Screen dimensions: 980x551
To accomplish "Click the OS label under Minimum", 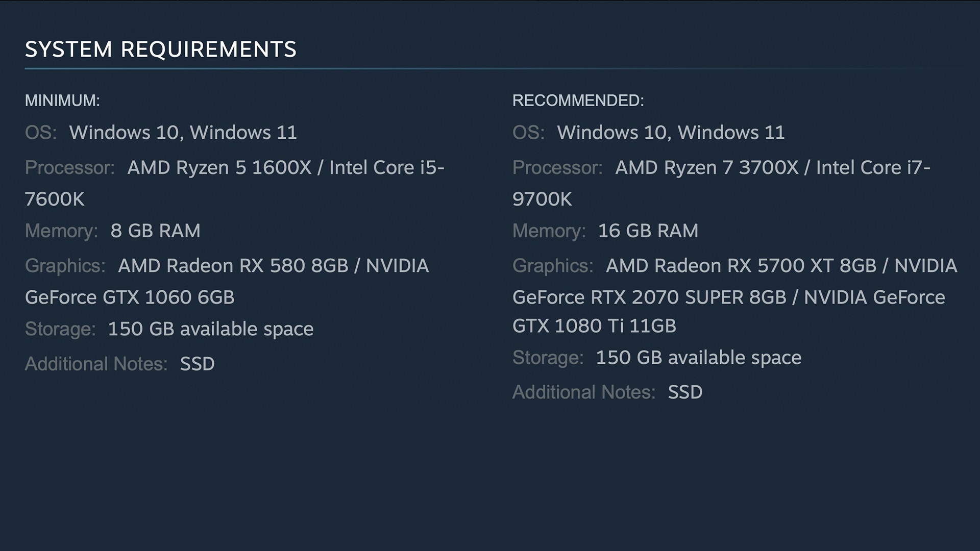I will pyautogui.click(x=40, y=133).
